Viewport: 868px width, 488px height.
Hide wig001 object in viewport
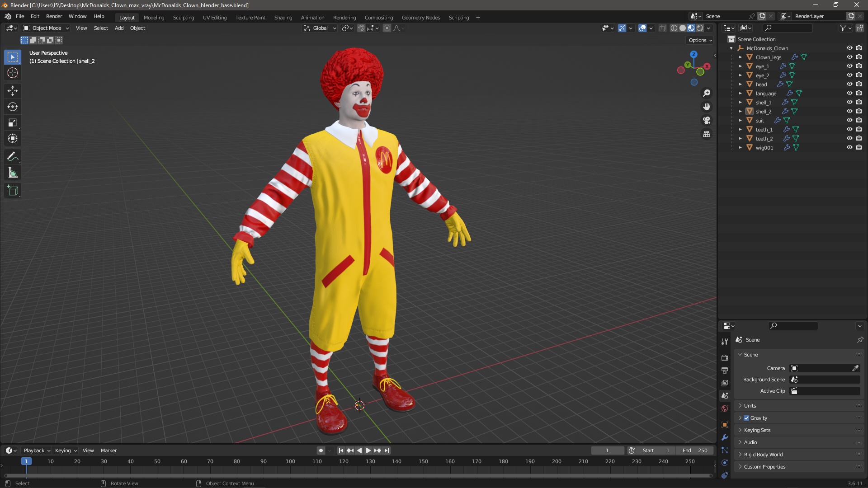click(849, 147)
